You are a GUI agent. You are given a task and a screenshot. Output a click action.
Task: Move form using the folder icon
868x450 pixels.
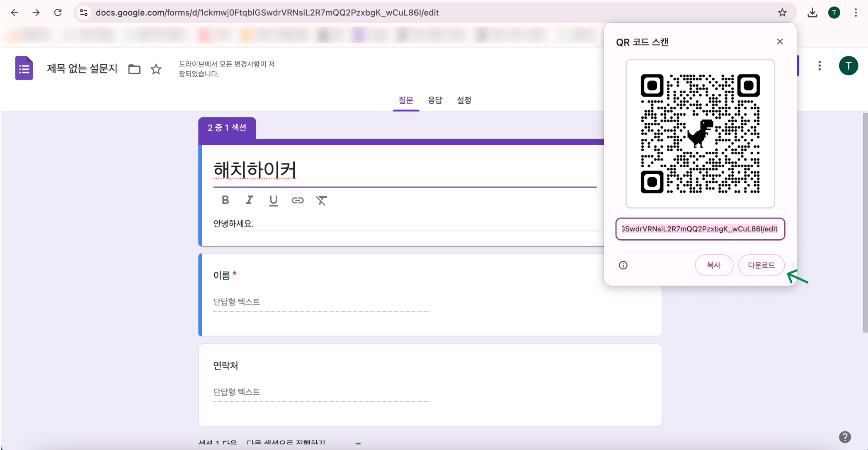coord(134,69)
